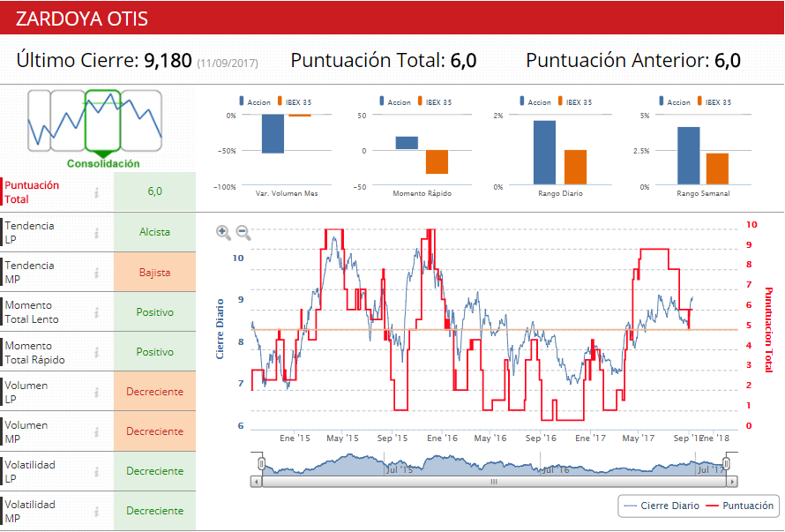The image size is (785, 532).
Task: Click the blue Accion bar in Rango Diario
Action: pyautogui.click(x=545, y=153)
